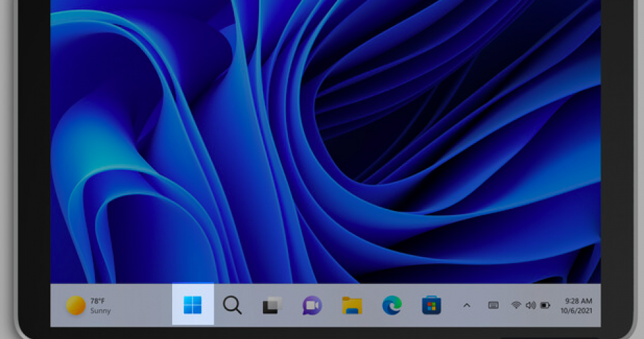
Task: Launch the Teams Chat icon
Action: click(x=312, y=305)
